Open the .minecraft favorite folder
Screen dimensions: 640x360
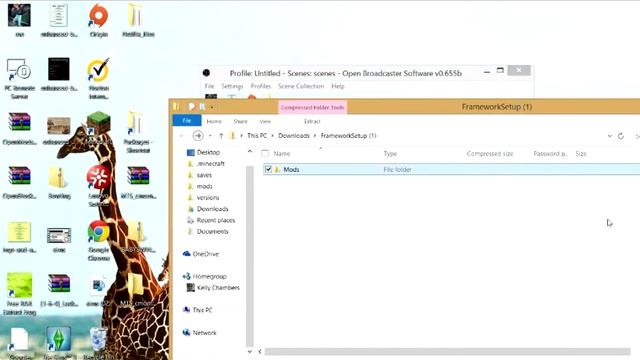[x=206, y=164]
